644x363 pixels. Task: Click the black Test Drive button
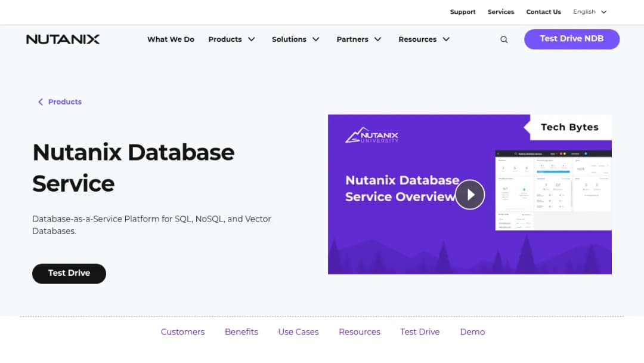69,273
